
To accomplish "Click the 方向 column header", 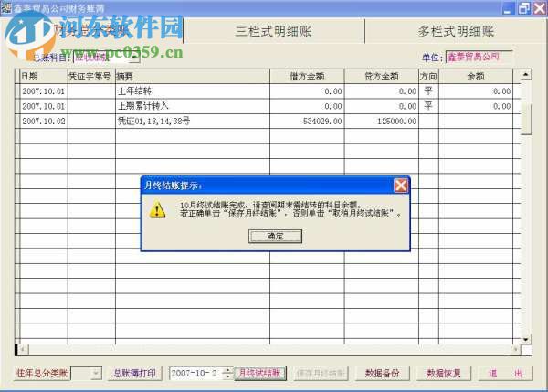I will tap(428, 76).
